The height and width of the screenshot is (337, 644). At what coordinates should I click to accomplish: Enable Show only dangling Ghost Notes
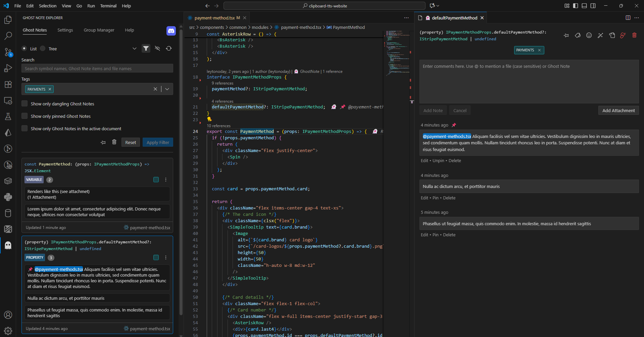(24, 104)
